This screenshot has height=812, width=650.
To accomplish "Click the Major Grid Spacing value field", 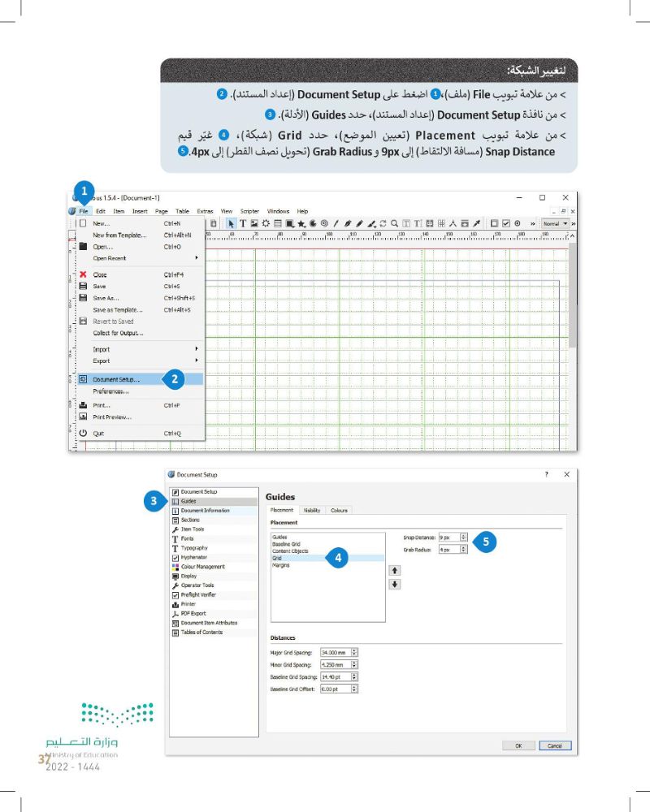I will (336, 653).
